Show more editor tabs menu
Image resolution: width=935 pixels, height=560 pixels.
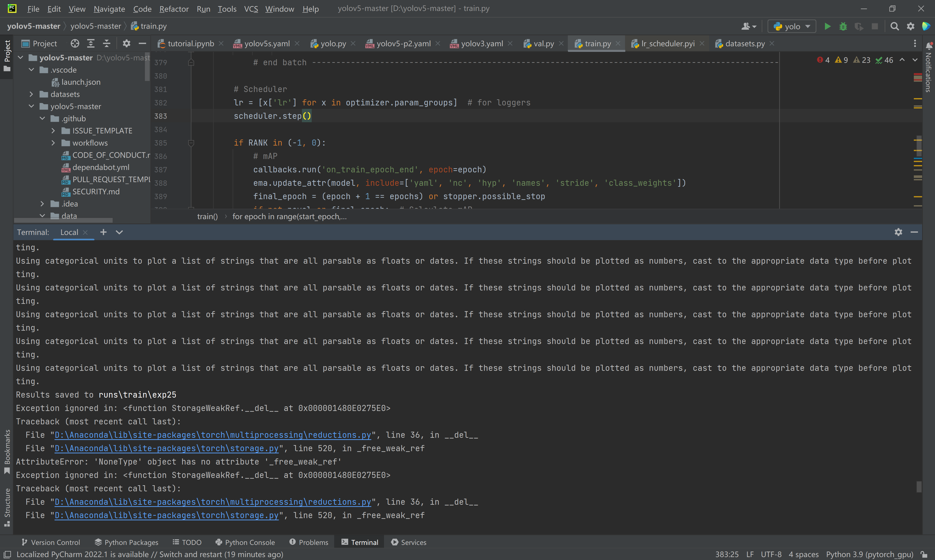915,43
